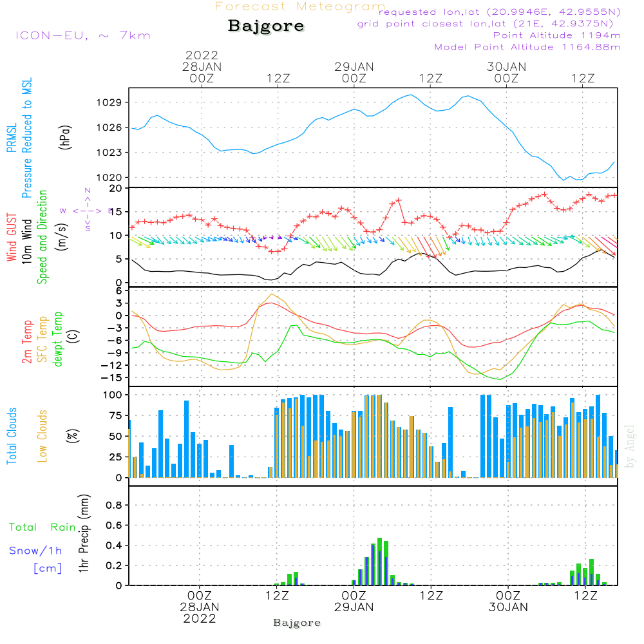Click the bottom-axis '00Z 28JAN 2022' label
This screenshot has width=644, height=644.
pyautogui.click(x=200, y=607)
